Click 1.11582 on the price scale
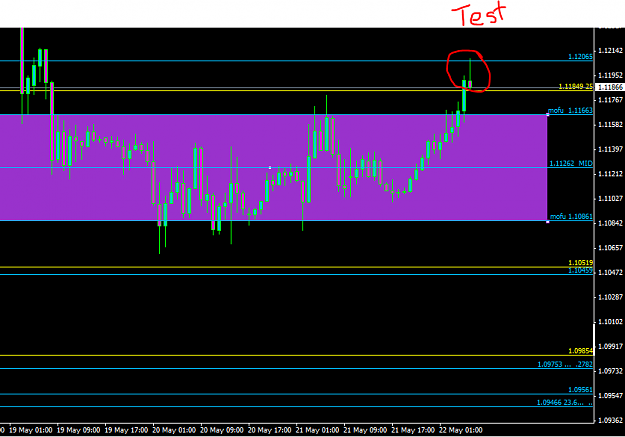This screenshot has width=625, height=437. 610,125
